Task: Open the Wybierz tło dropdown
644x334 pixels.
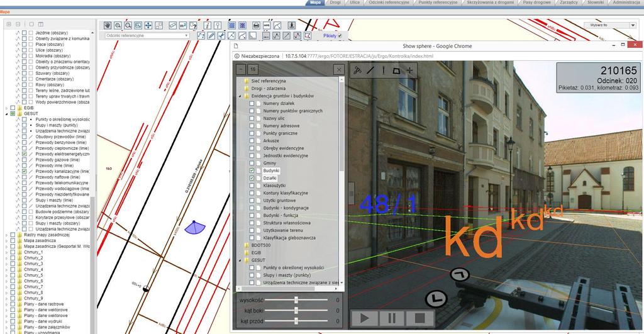Action: click(x=610, y=25)
